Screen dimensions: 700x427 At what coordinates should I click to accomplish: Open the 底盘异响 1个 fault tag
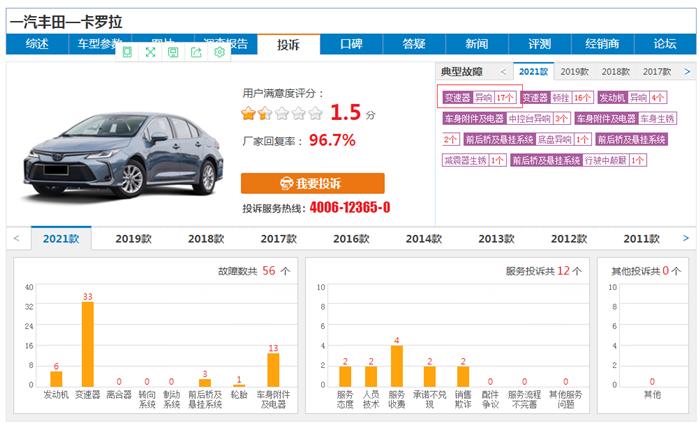click(527, 139)
